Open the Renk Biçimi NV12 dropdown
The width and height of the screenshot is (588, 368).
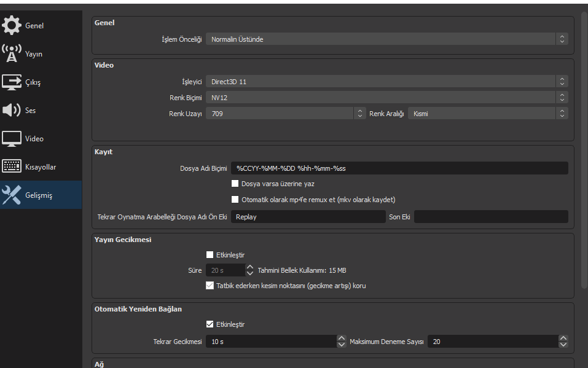[386, 98]
